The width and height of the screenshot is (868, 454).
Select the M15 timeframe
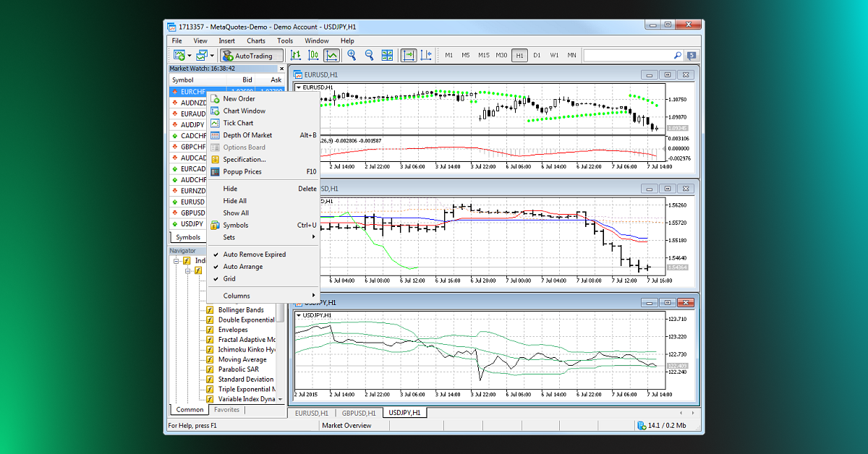(x=483, y=56)
